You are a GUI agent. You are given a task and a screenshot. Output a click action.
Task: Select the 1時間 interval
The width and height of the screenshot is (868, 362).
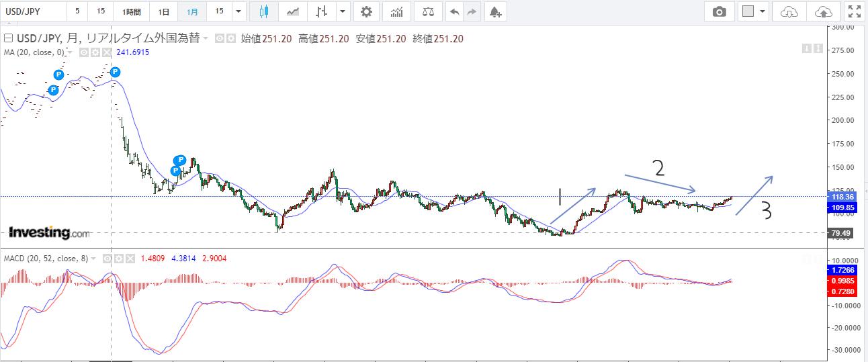pos(131,11)
